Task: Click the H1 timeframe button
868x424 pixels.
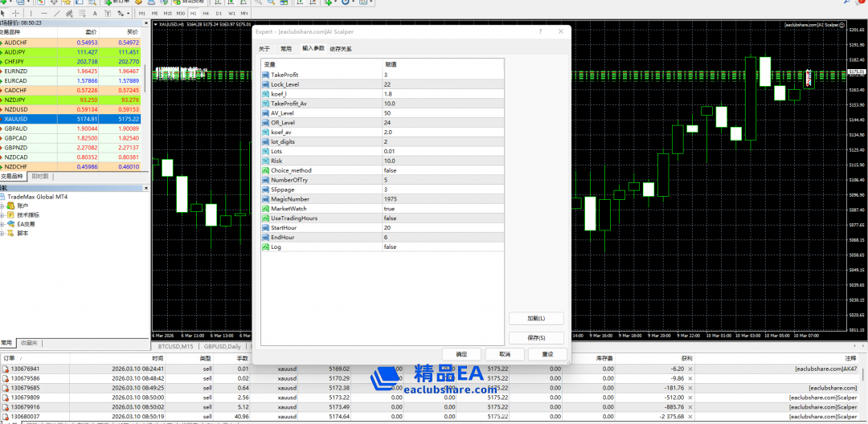Action: (194, 14)
